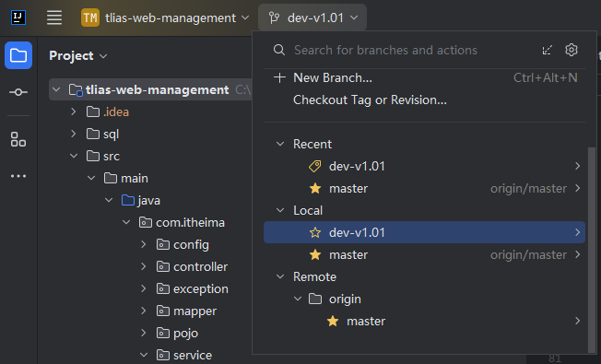This screenshot has width=601, height=364.
Task: Toggle favorite star for origin master
Action: point(333,321)
